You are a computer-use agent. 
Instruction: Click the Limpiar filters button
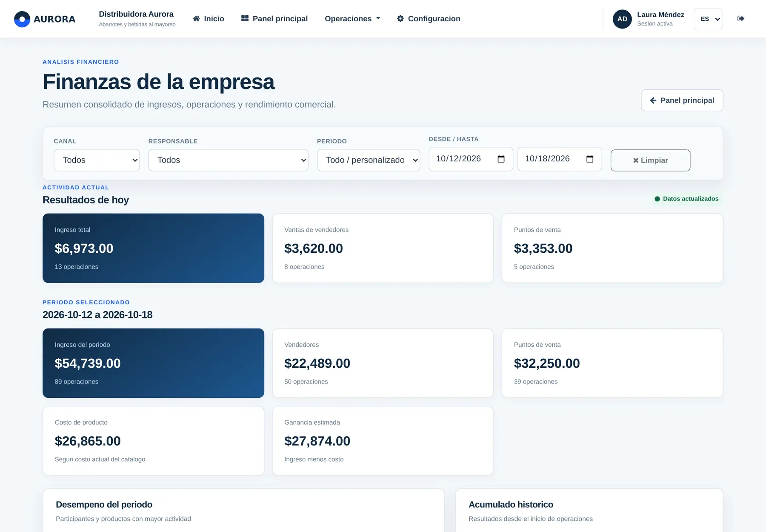tap(650, 160)
